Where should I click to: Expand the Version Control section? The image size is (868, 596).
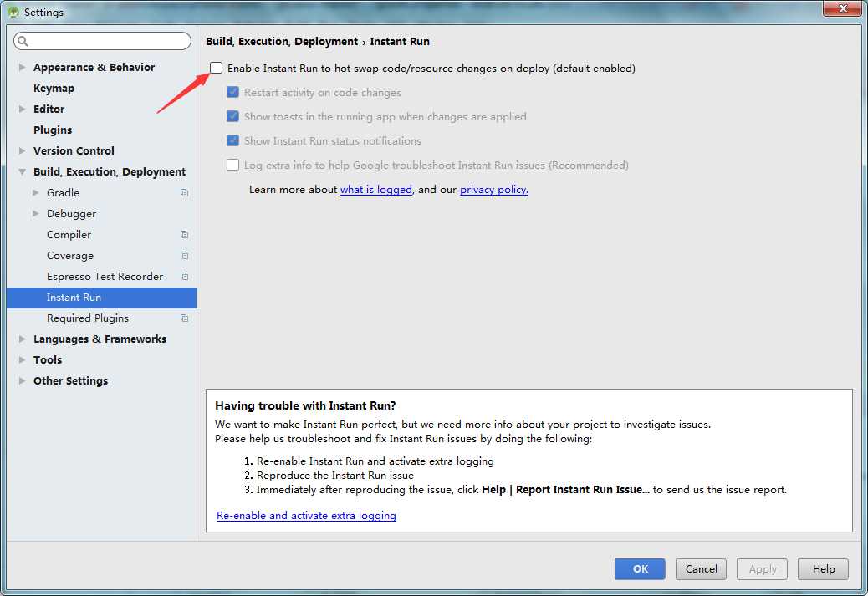pos(22,150)
